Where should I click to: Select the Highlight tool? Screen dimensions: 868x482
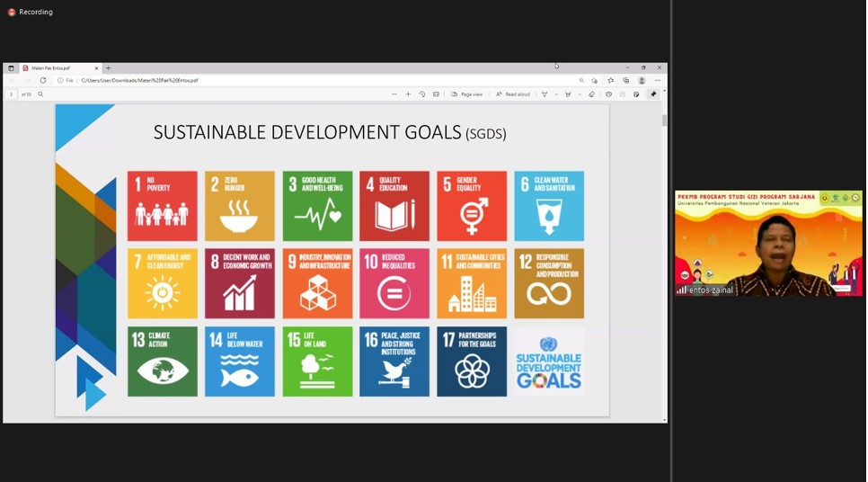click(568, 94)
